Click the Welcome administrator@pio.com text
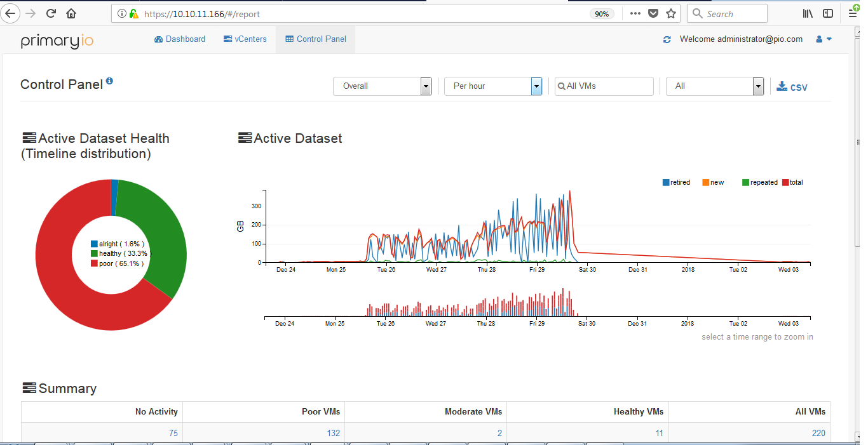This screenshot has height=445, width=868. 741,39
